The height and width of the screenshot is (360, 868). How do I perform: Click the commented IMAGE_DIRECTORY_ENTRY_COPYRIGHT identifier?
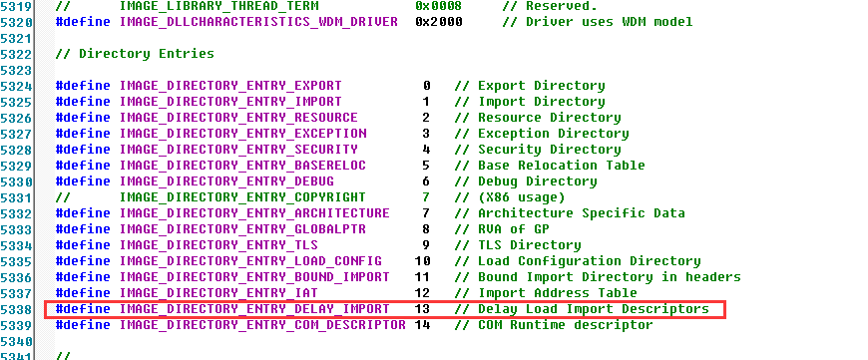coord(242,197)
